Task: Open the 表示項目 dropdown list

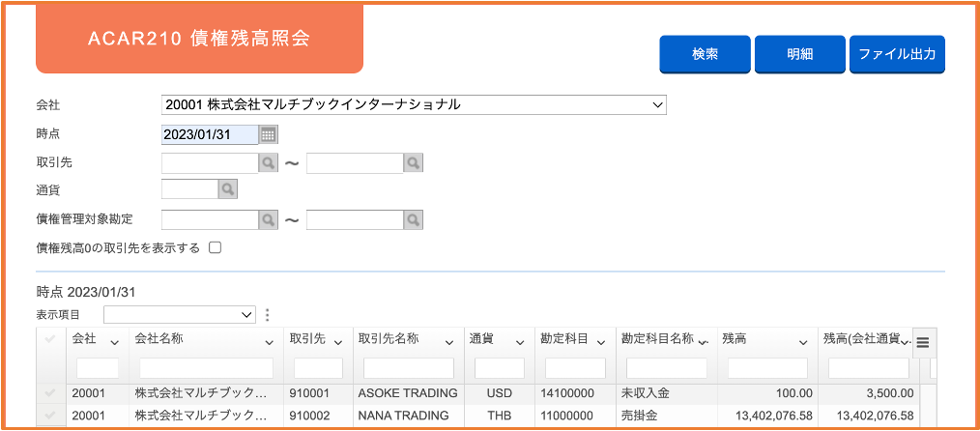Action: click(x=180, y=314)
